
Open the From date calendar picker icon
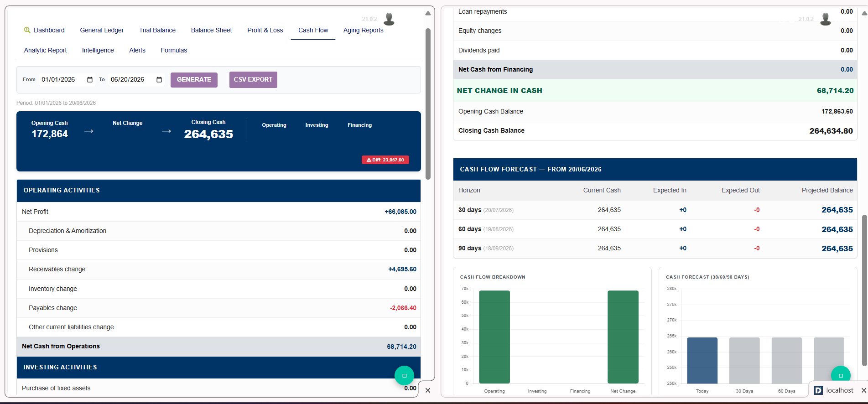click(90, 80)
